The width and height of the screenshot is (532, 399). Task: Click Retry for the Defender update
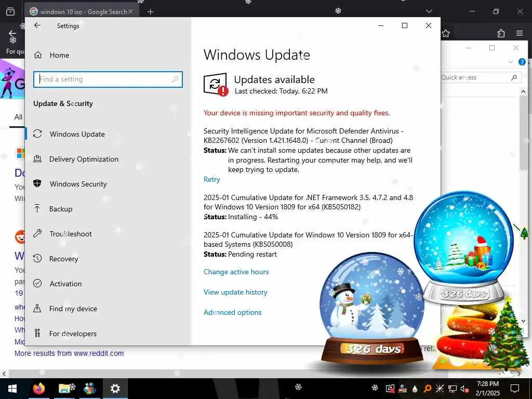click(212, 179)
